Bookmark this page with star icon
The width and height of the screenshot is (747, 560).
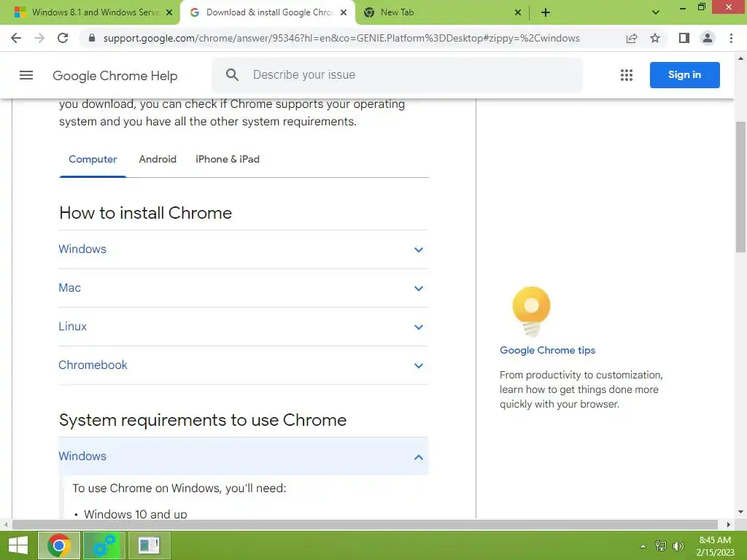point(655,38)
